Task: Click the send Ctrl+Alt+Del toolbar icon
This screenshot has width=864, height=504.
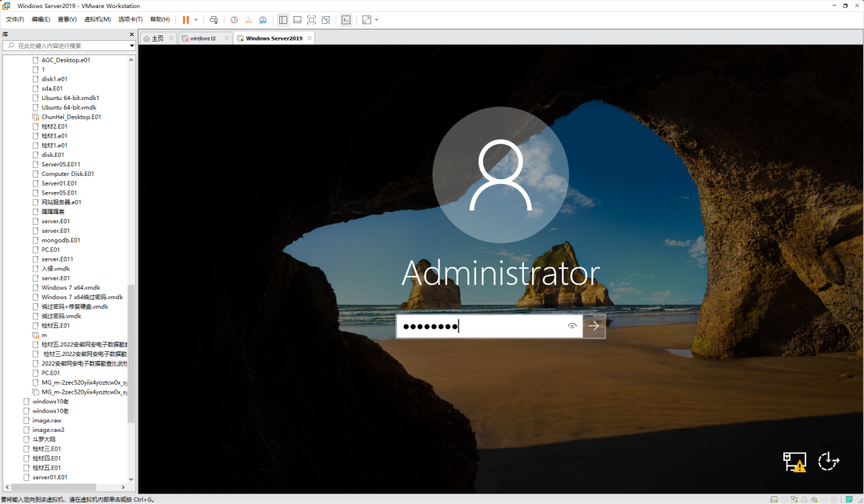Action: [x=214, y=20]
